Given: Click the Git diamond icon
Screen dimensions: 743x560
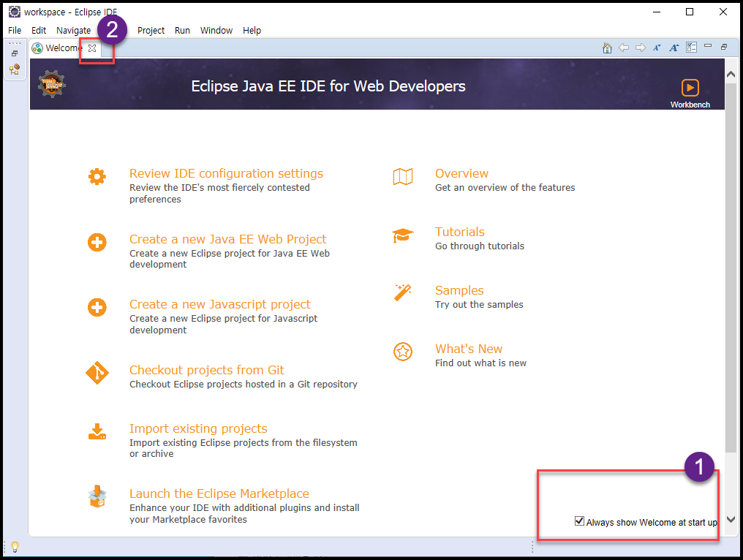Looking at the screenshot, I should tap(97, 373).
